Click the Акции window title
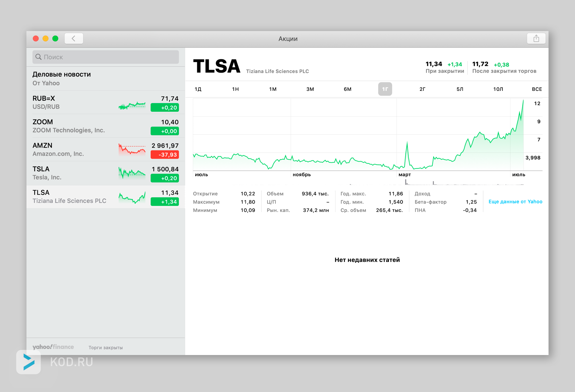This screenshot has height=392, width=575. tap(288, 39)
